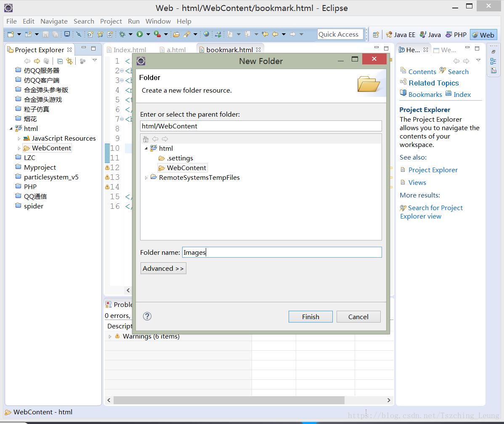Close the Help view tab
The height and width of the screenshot is (424, 504).
(426, 50)
